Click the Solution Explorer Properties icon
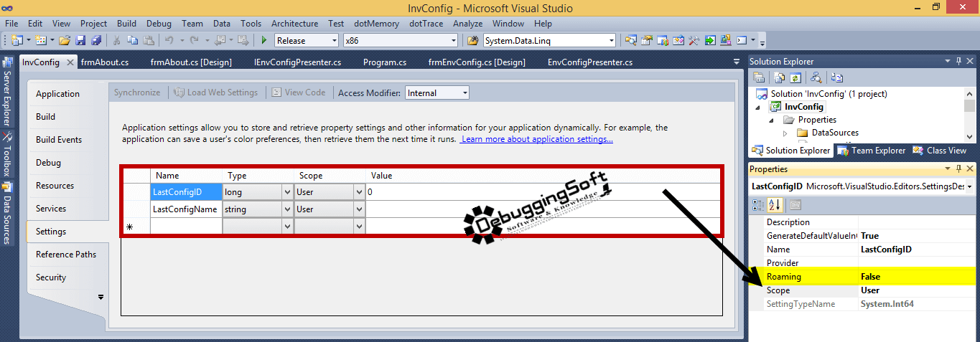Image resolution: width=980 pixels, height=342 pixels. 759,77
